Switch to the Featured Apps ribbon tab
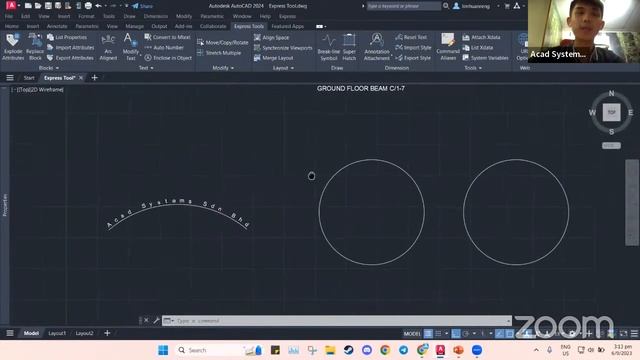This screenshot has height=360, width=640. (287, 26)
